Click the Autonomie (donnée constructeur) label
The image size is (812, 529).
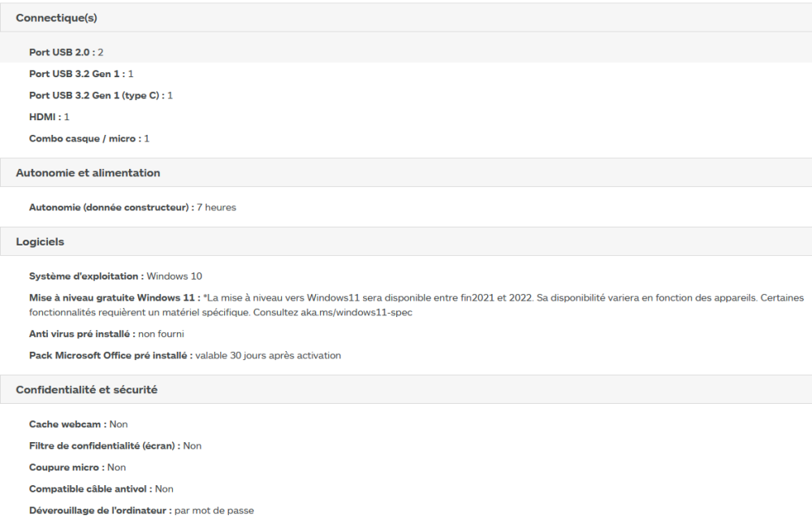click(111, 208)
